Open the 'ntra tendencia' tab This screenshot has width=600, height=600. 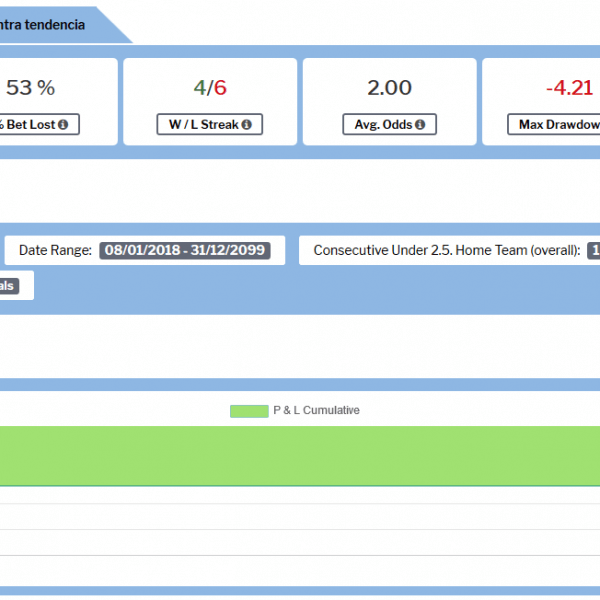(x=50, y=24)
